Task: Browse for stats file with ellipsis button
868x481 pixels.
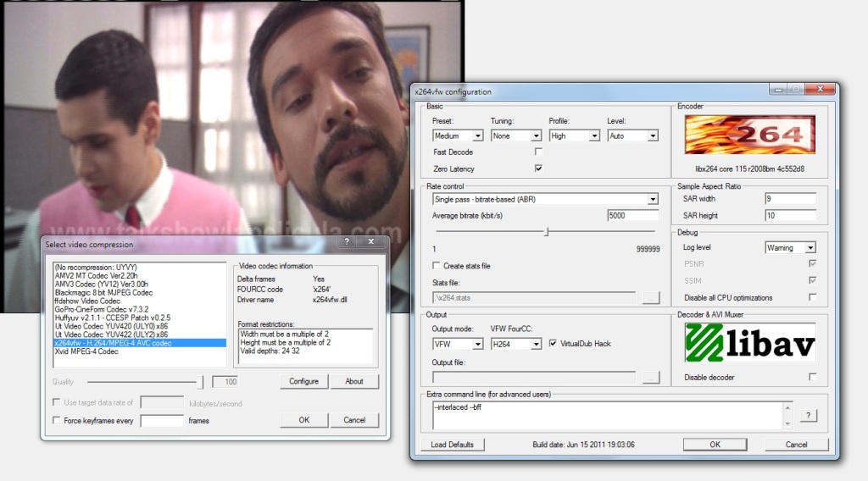Action: [650, 298]
